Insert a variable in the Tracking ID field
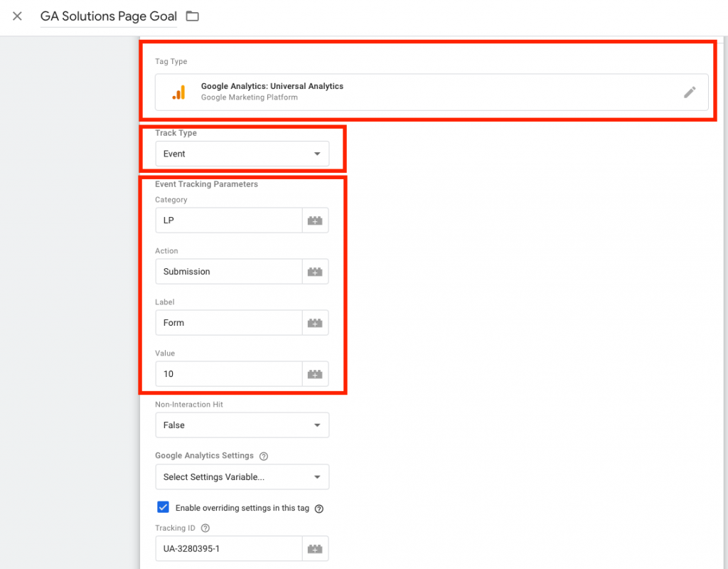The width and height of the screenshot is (728, 569). (x=315, y=548)
